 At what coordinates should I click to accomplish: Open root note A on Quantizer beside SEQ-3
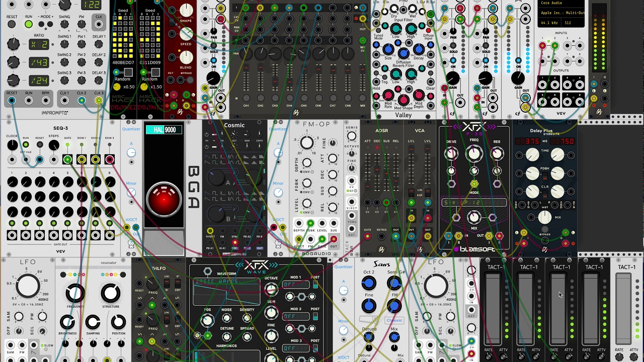131,152
